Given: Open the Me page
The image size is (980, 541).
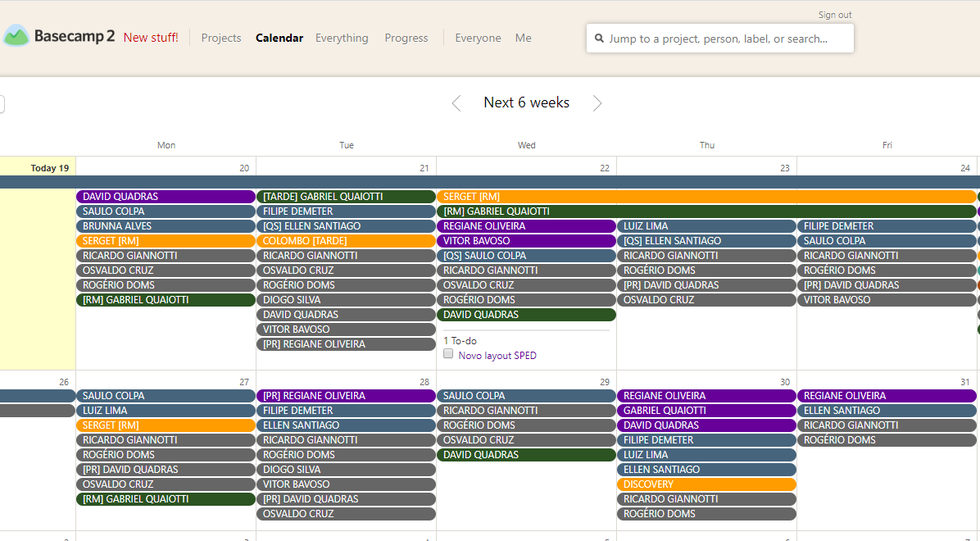Looking at the screenshot, I should pos(523,38).
